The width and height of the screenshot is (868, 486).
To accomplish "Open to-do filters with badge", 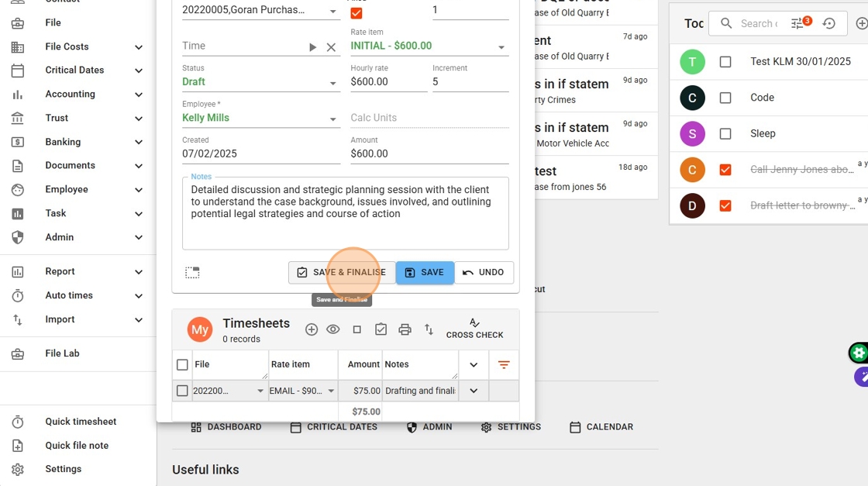I will coord(797,23).
